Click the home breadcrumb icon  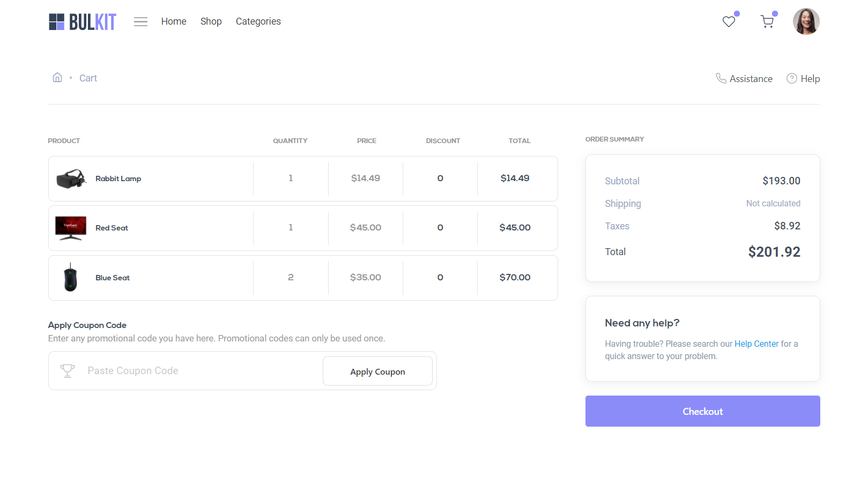coord(57,78)
